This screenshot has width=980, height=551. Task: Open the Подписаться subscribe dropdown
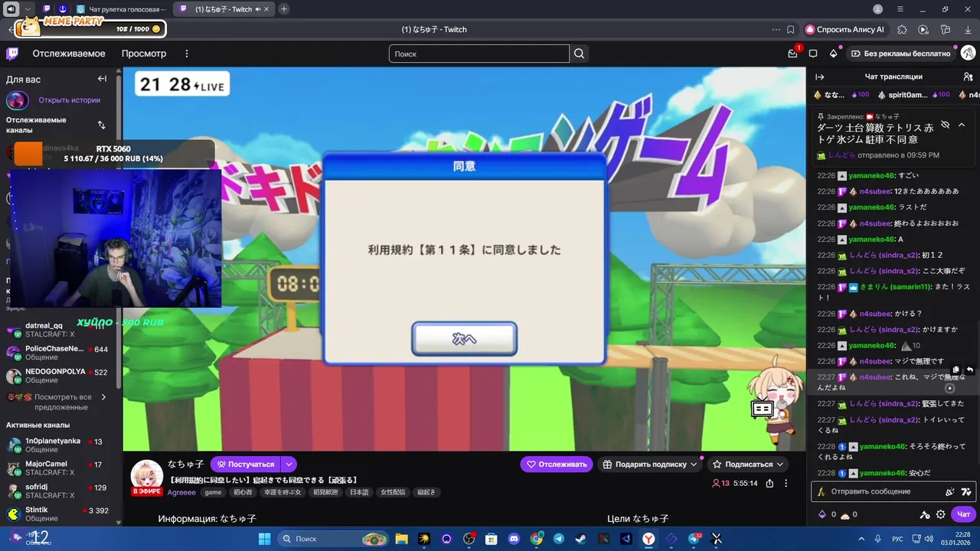coord(748,464)
